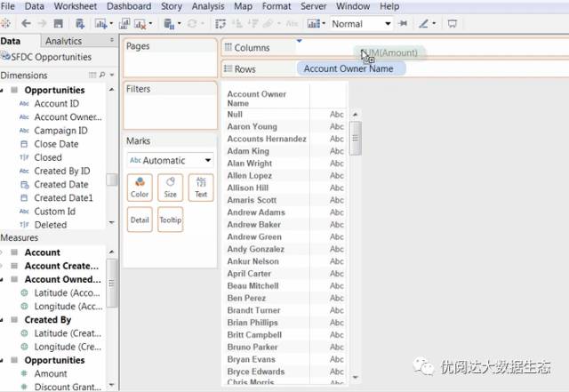Click the Dimensions pane scrollbar thumb

(x=111, y=179)
